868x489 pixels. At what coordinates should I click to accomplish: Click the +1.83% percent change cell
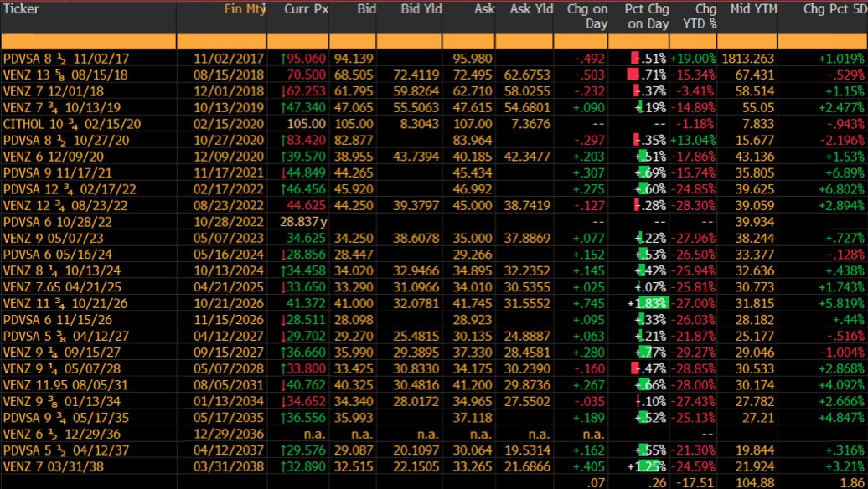point(647,303)
